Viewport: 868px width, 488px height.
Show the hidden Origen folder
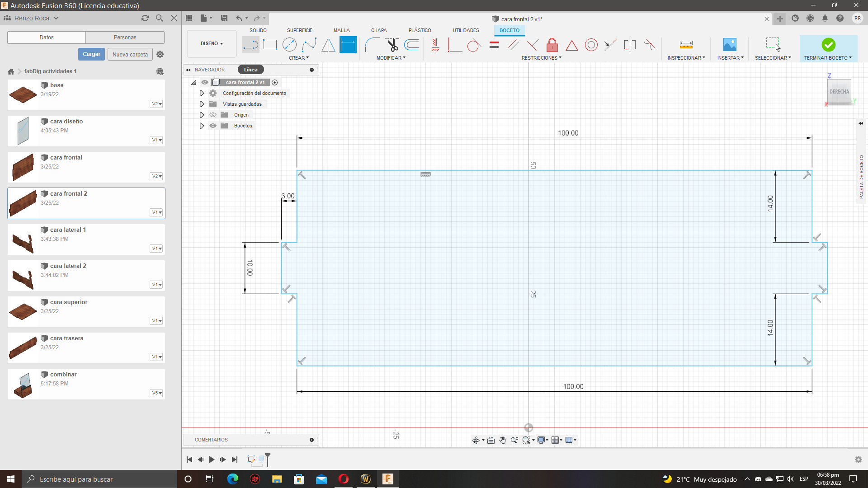pos(213,115)
